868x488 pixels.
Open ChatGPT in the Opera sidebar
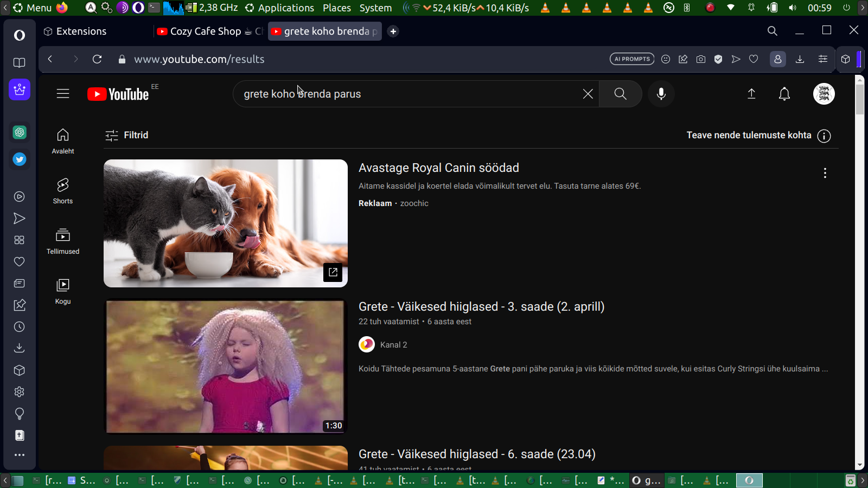tap(20, 132)
